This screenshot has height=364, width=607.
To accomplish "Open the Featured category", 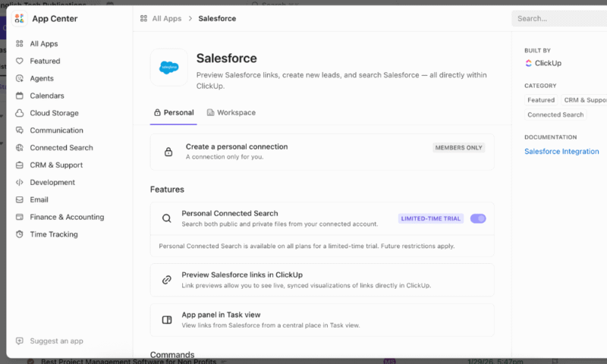I will click(x=45, y=61).
